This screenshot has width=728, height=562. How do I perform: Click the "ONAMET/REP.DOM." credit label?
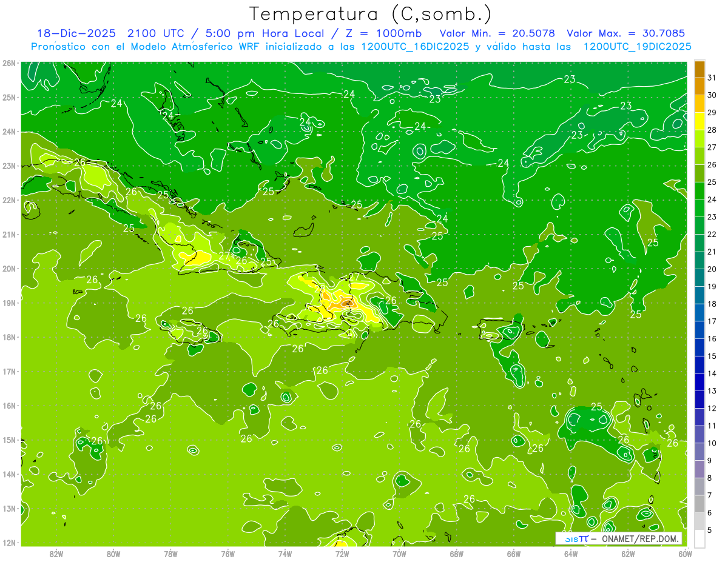pyautogui.click(x=639, y=538)
